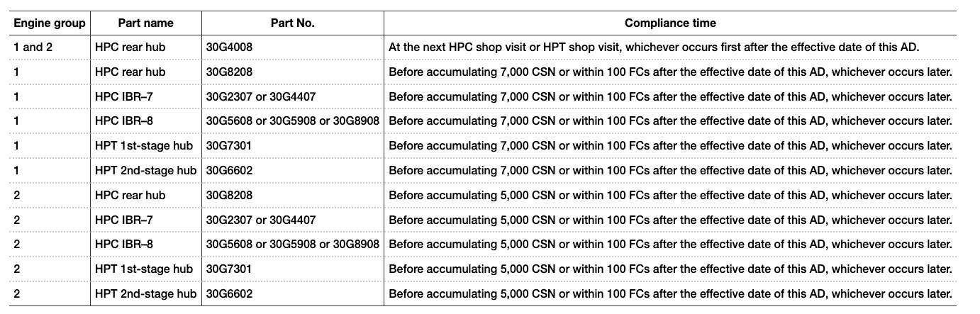Click the Part name column header
Viewport: 980px width, 314px height.
[x=145, y=23]
